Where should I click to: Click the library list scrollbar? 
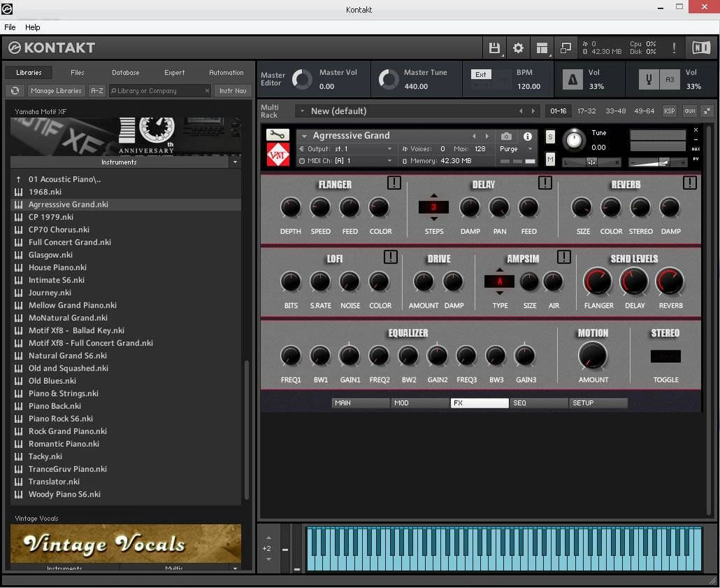[247, 429]
